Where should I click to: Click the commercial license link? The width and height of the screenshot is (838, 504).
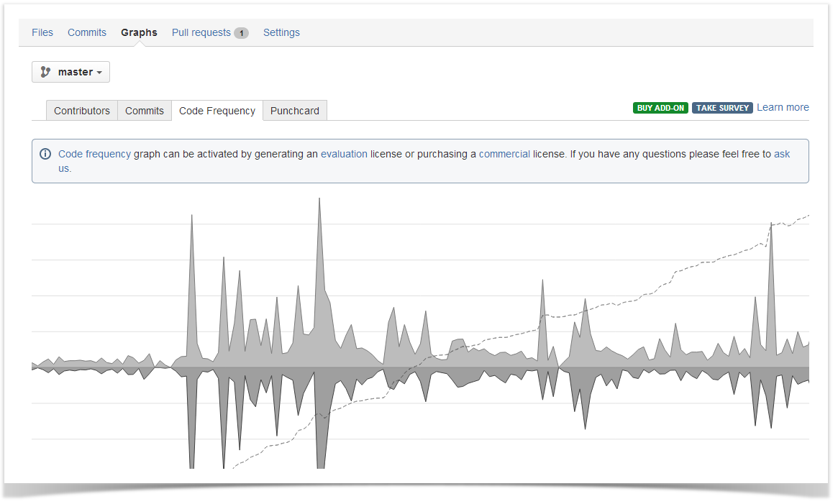click(504, 154)
